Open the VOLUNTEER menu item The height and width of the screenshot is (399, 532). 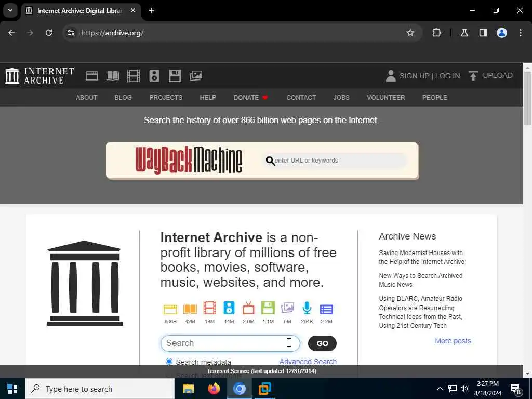386,97
